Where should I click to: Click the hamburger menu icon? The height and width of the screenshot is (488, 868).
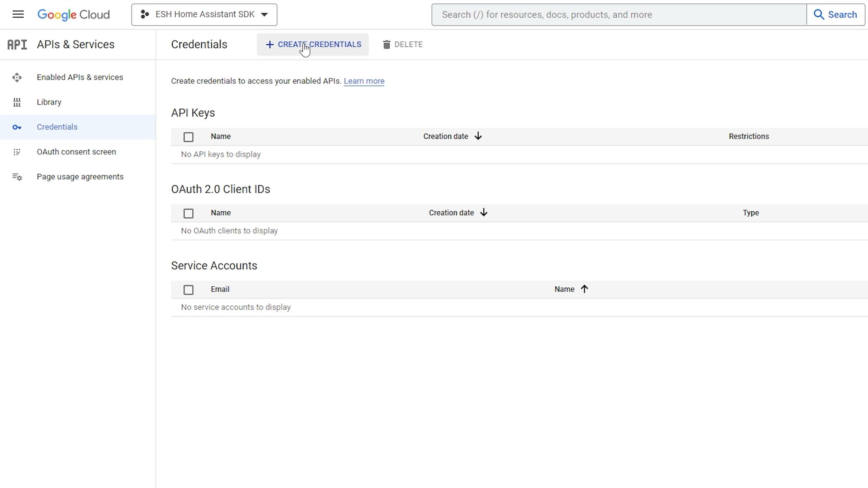[x=19, y=14]
